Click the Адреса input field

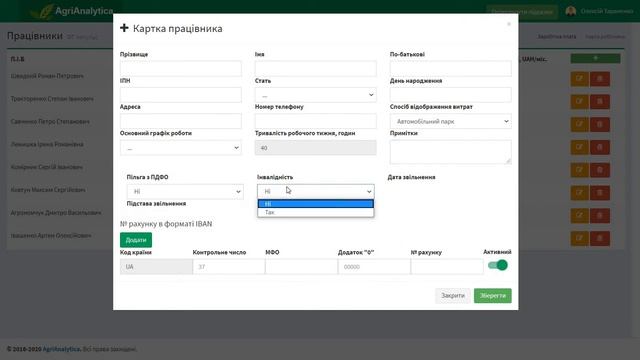pyautogui.click(x=180, y=121)
